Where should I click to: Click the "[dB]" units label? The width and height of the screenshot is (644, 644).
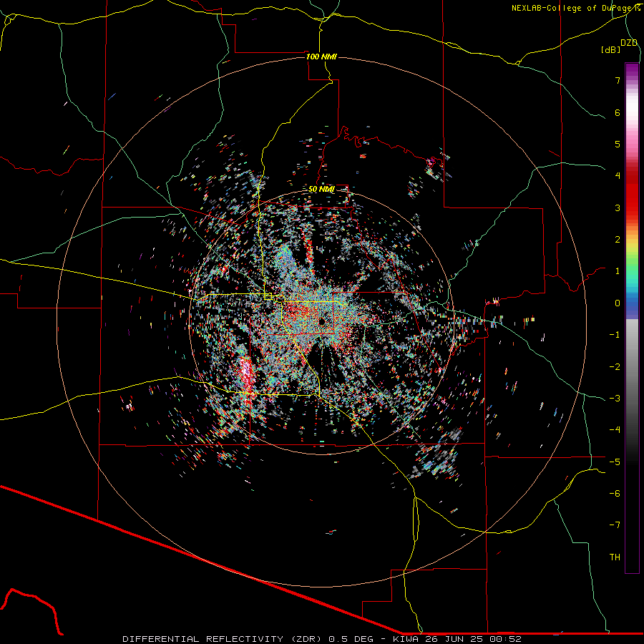[610, 50]
